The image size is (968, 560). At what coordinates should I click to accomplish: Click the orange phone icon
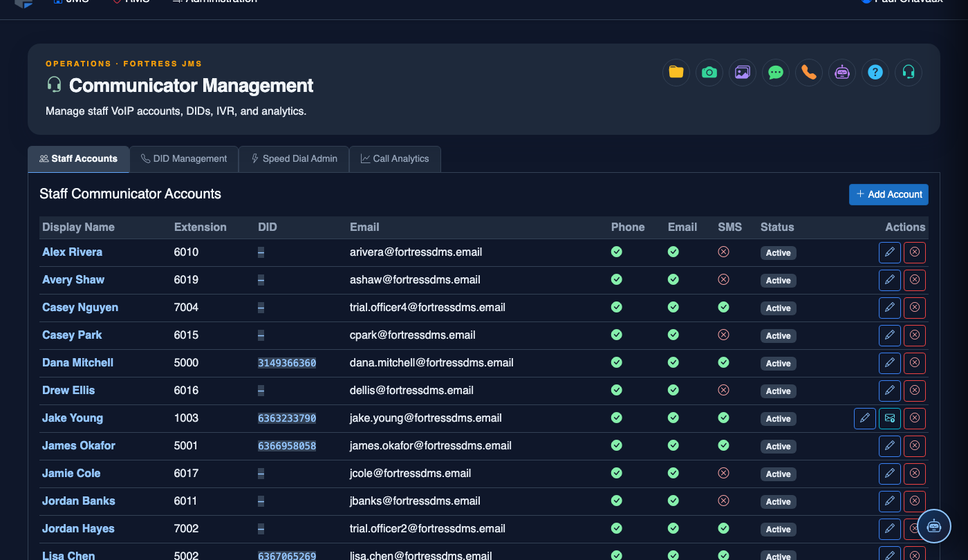809,72
